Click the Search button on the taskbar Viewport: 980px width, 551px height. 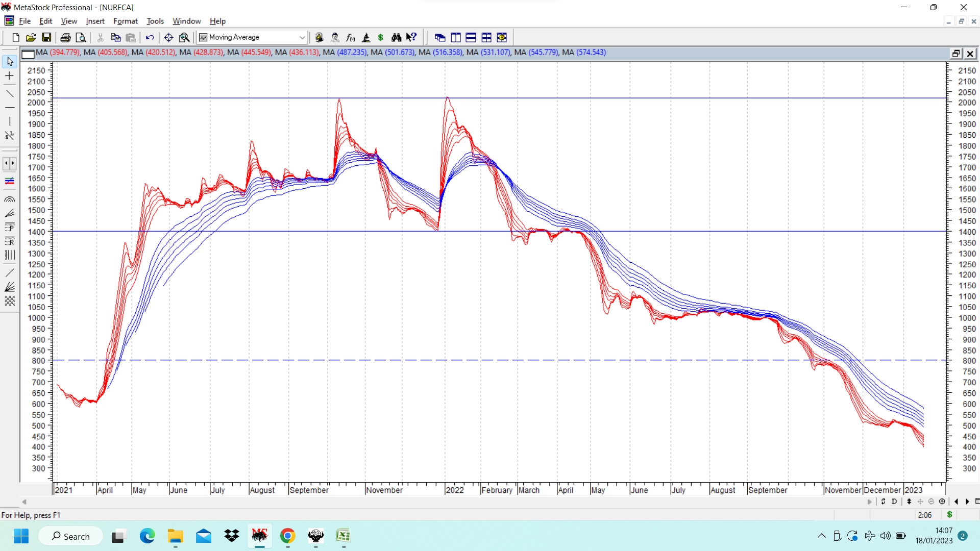(x=70, y=536)
